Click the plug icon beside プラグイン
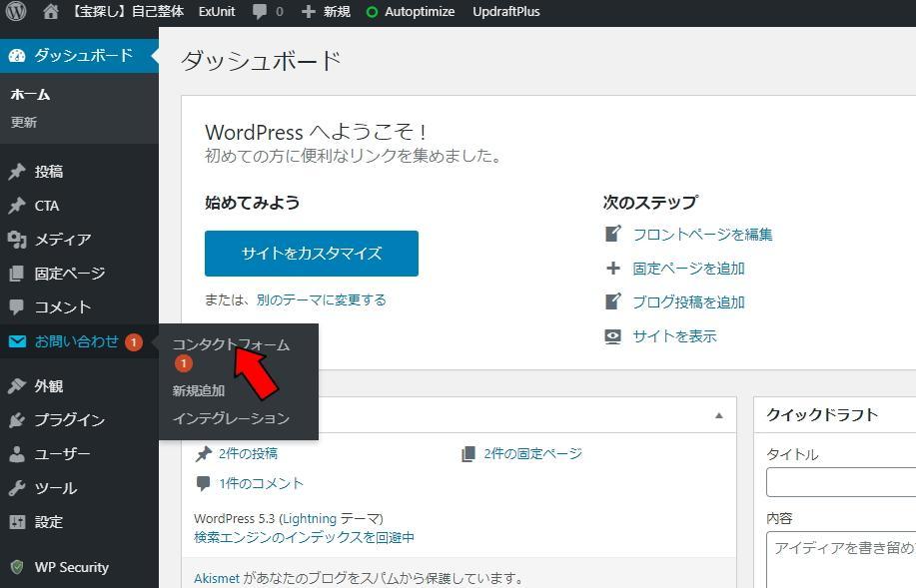This screenshot has height=588, width=916. point(17,420)
